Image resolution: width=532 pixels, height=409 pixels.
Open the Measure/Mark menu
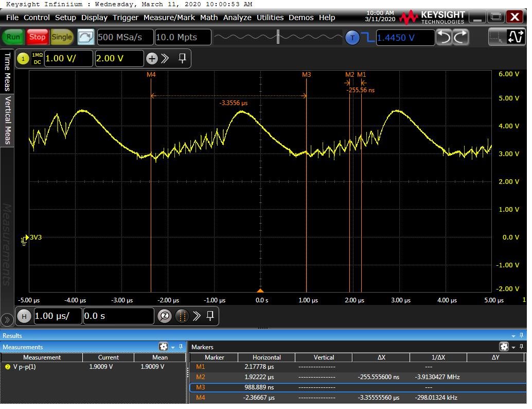point(169,18)
